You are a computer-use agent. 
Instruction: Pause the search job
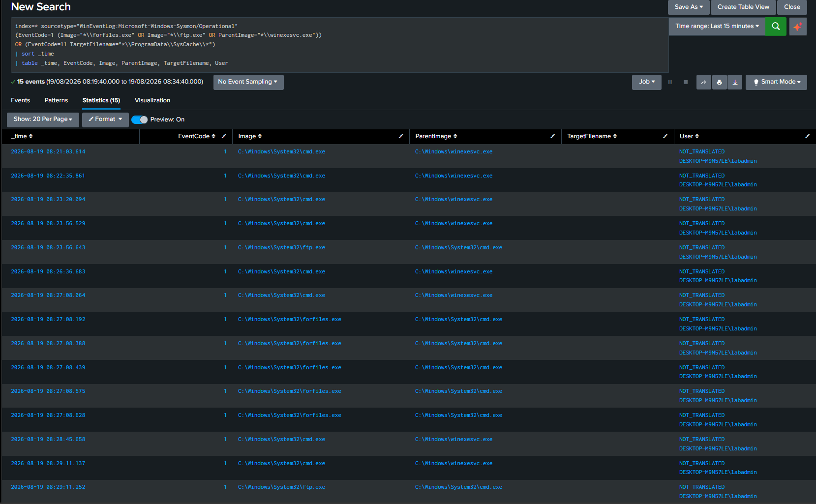pyautogui.click(x=670, y=82)
